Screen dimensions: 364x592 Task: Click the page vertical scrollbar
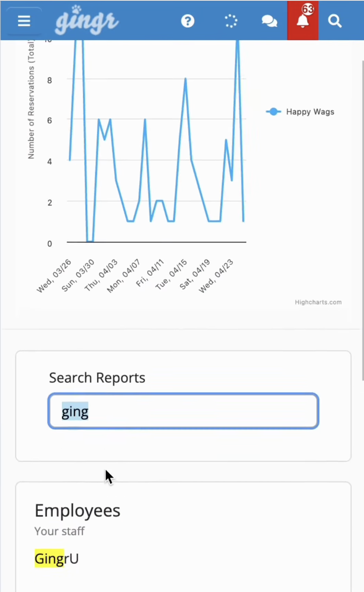pos(362,221)
